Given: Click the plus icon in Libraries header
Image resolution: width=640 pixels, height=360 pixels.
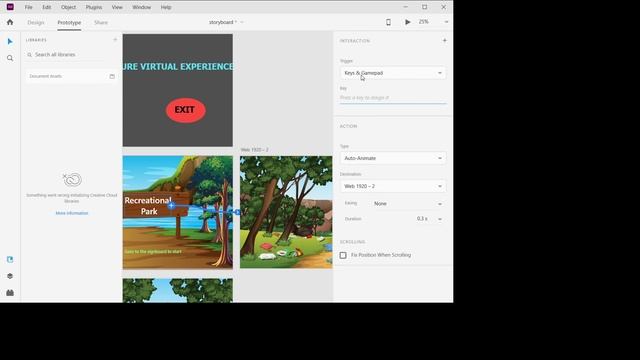Looking at the screenshot, I should (115, 40).
